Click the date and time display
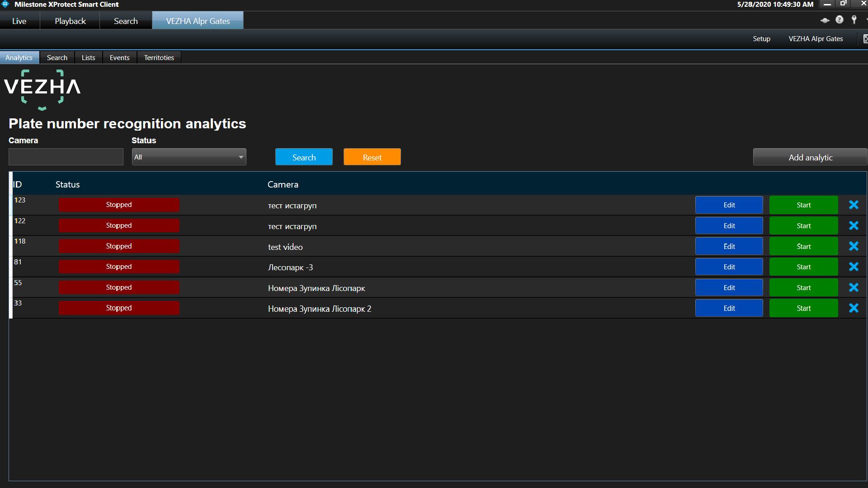This screenshot has height=488, width=868. coord(775,5)
